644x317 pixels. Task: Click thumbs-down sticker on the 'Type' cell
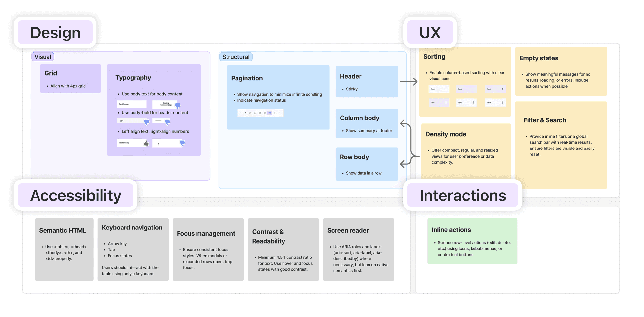[x=146, y=122]
